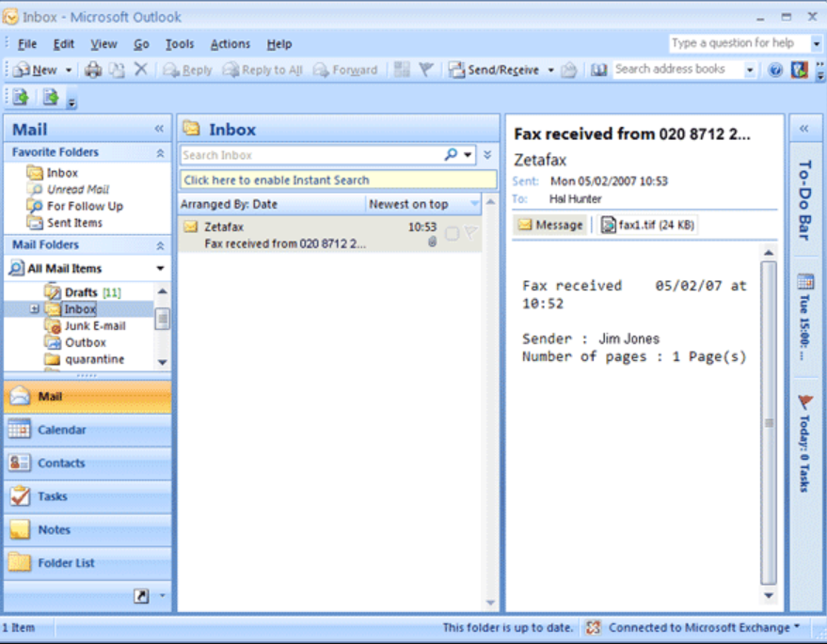Click the Move to Folder icon
This screenshot has height=644, width=827.
(117, 70)
